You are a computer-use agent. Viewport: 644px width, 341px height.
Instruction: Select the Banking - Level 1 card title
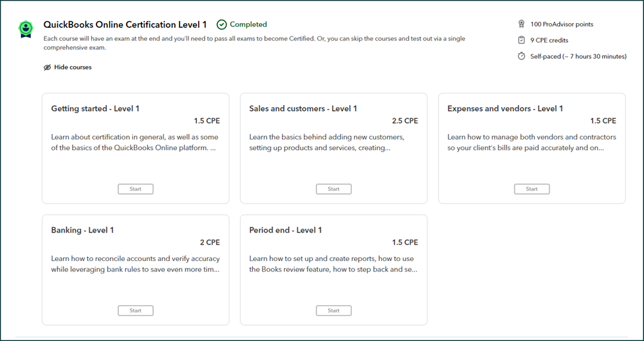point(83,230)
